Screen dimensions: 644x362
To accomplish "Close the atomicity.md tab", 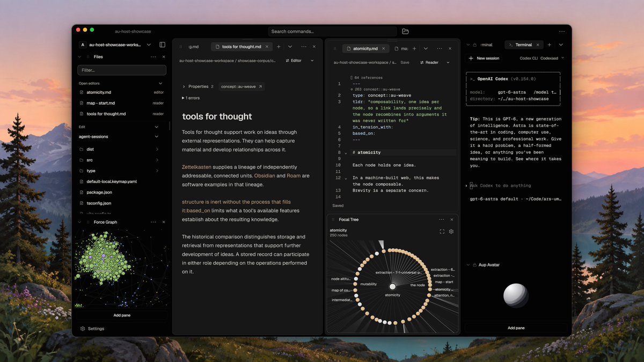I will (384, 48).
